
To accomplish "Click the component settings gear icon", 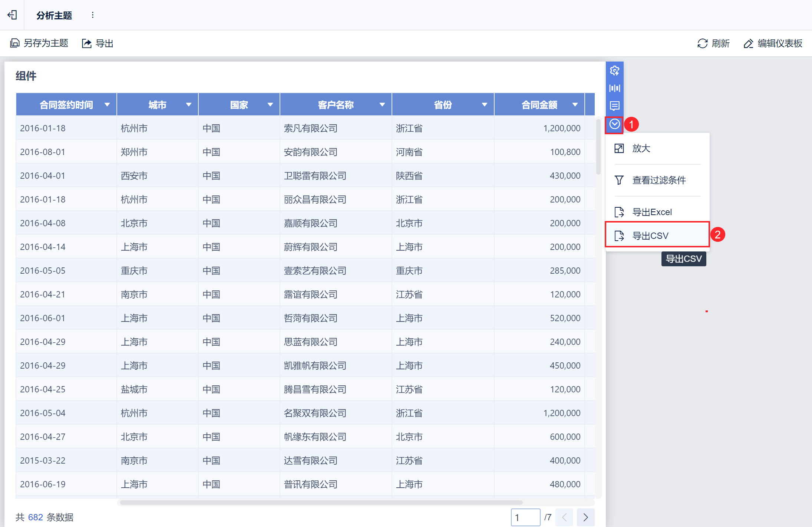I will (x=614, y=70).
